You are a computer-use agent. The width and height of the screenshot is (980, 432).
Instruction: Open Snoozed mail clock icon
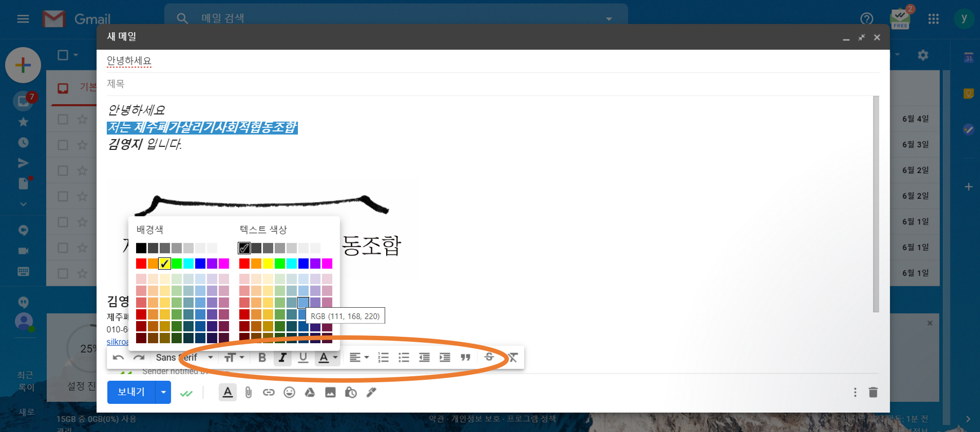23,143
